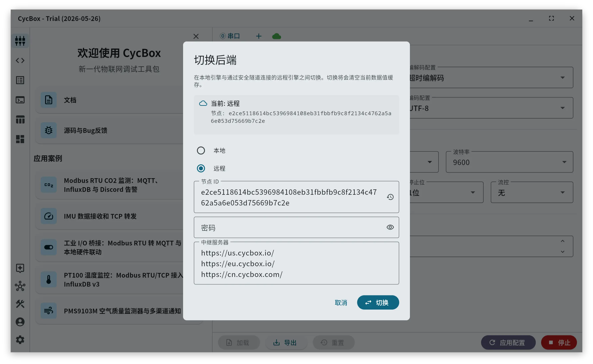Open the settings gear sidebar icon
Viewport: 593px width, 364px height.
[20, 340]
